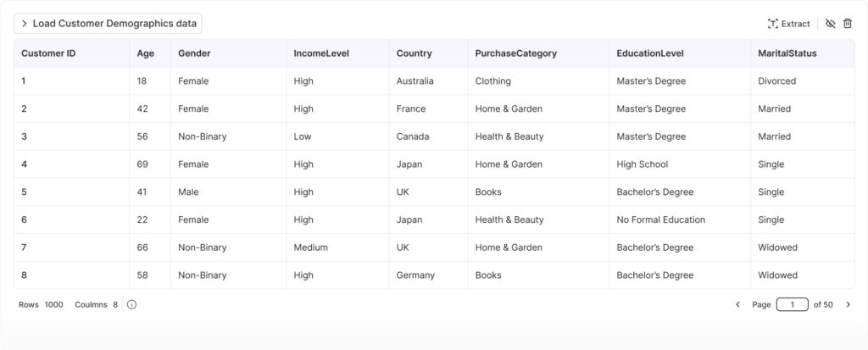Viewport: 868px width, 350px height.
Task: Select the Germany cell in row 8
Action: (x=415, y=275)
